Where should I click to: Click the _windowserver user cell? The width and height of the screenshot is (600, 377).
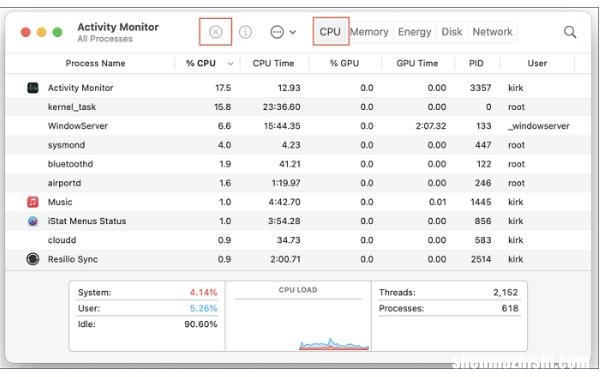click(x=539, y=126)
